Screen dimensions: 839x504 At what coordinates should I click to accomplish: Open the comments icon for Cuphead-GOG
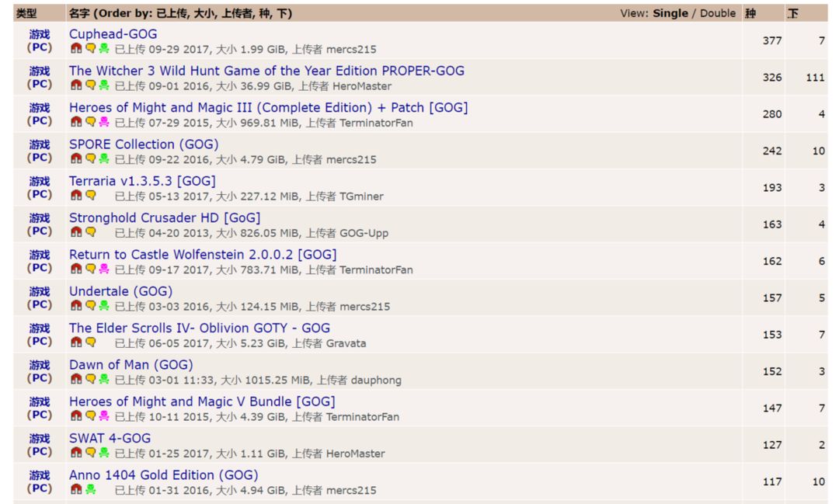[x=90, y=48]
